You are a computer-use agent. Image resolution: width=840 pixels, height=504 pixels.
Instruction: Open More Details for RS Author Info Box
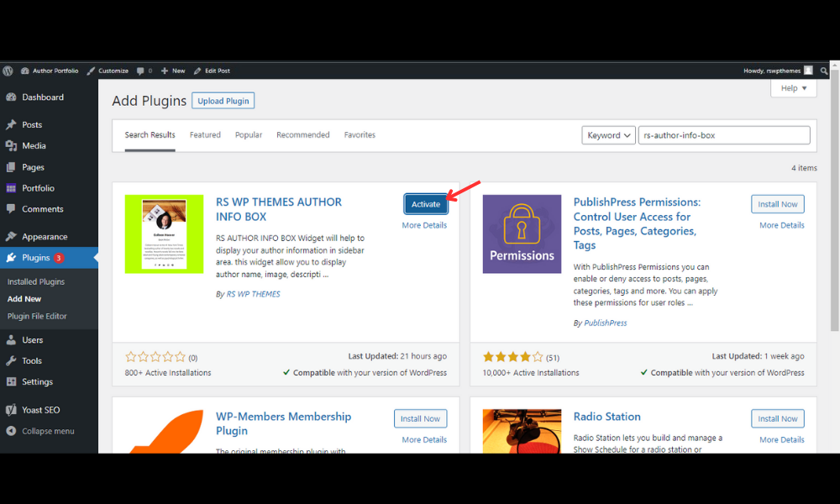[x=424, y=225]
